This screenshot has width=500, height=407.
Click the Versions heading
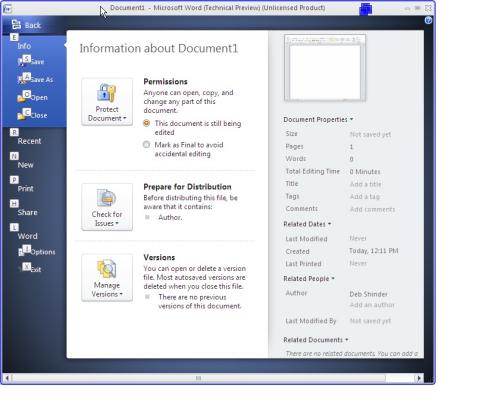159,257
